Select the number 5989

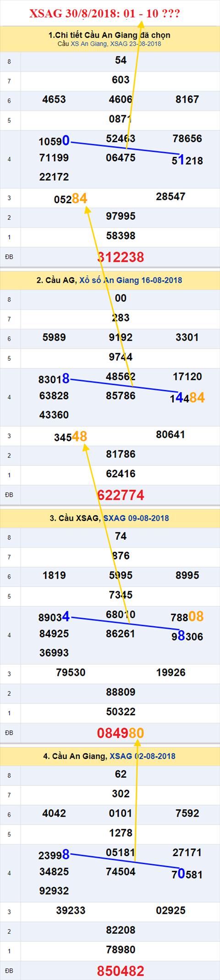coord(54,338)
